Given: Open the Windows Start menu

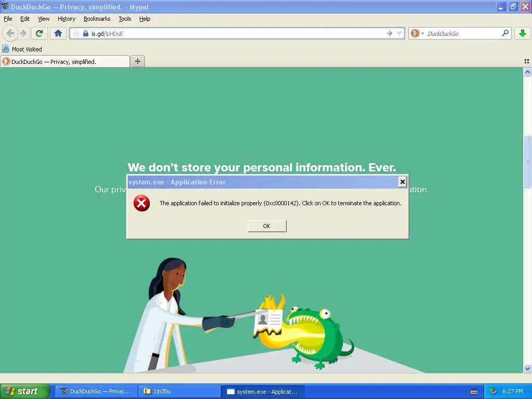Looking at the screenshot, I should (24, 391).
